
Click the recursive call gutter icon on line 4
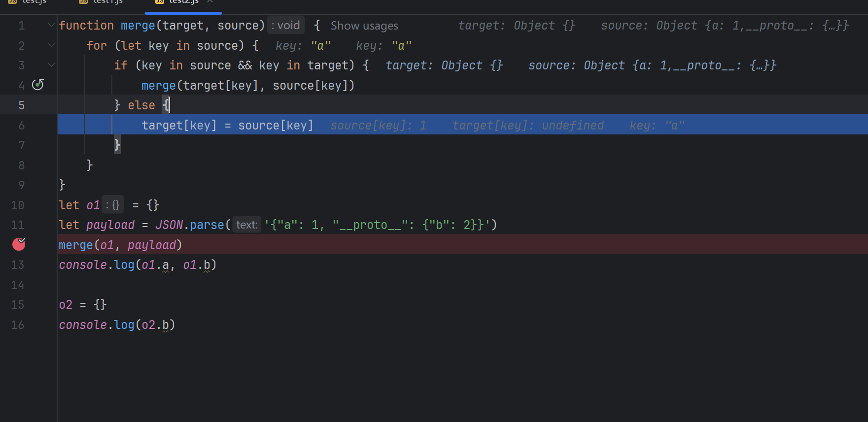(x=38, y=85)
